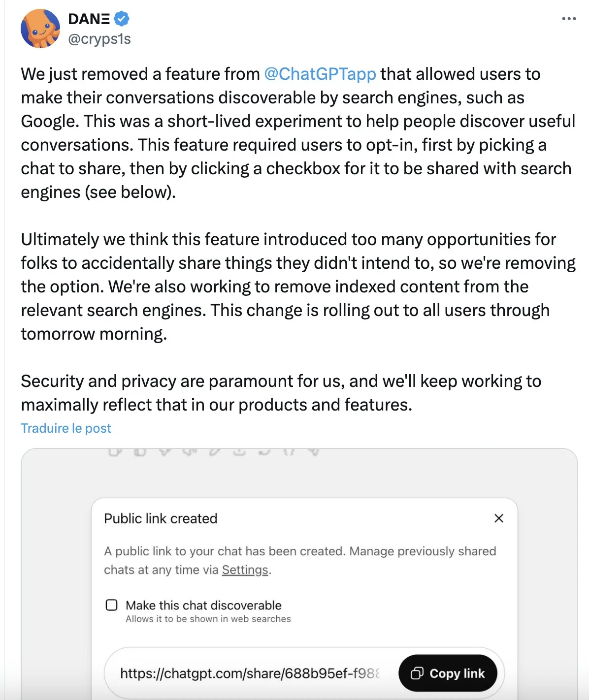The image size is (589, 700).
Task: Click the copy icon inside the Copy link button
Action: (x=417, y=673)
